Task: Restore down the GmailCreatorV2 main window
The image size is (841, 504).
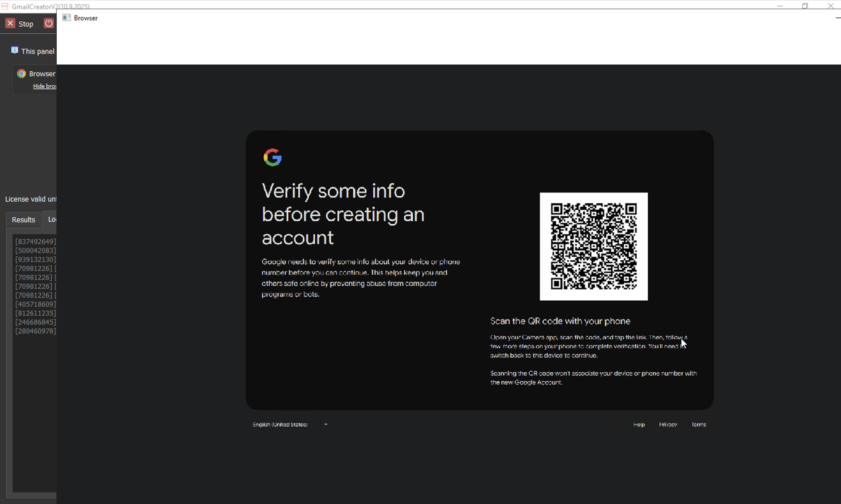Action: (x=805, y=5)
